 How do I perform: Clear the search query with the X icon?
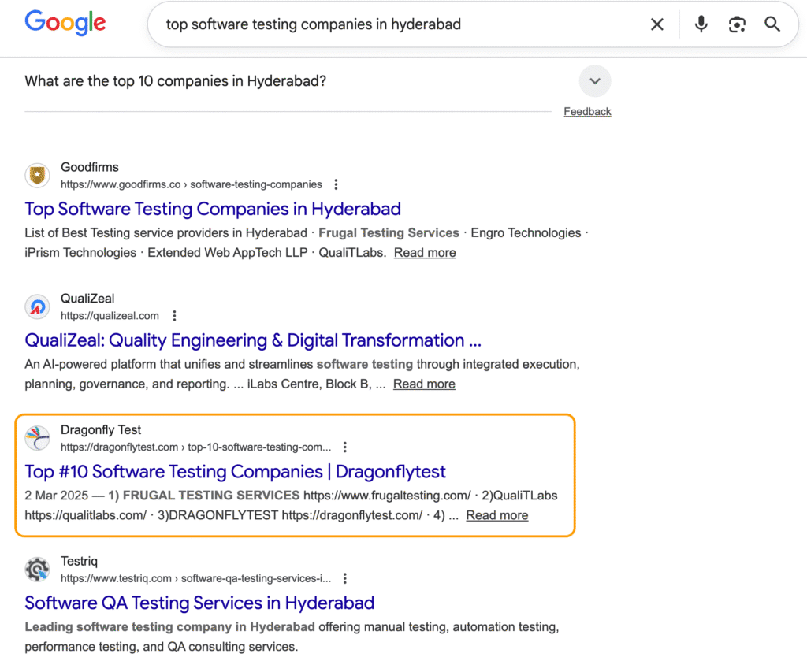657,24
